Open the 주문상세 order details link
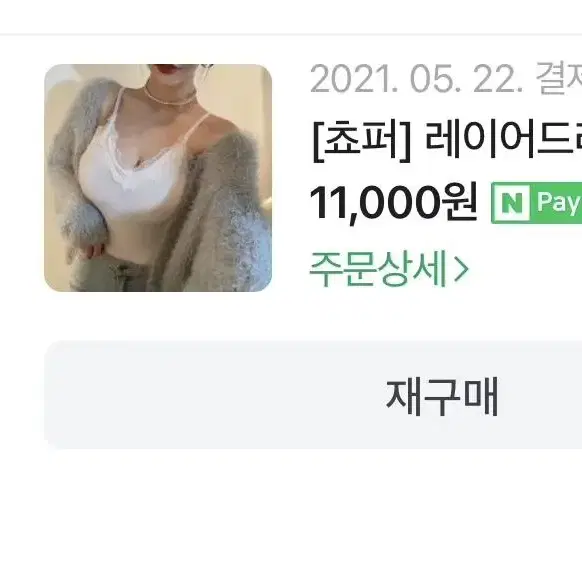Screen dimensions: 582x582 click(x=389, y=269)
